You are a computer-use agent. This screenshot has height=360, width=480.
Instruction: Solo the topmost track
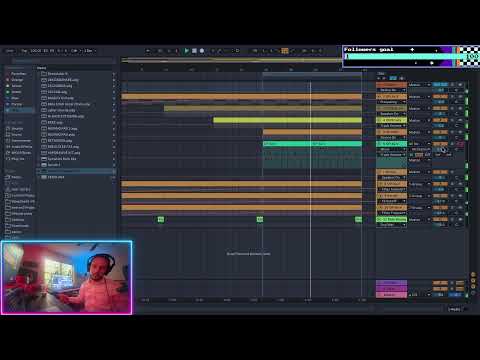453,85
